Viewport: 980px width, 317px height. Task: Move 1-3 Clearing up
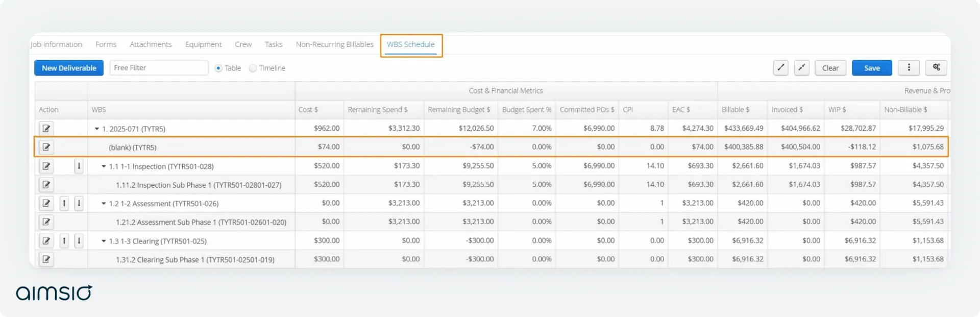click(x=64, y=240)
